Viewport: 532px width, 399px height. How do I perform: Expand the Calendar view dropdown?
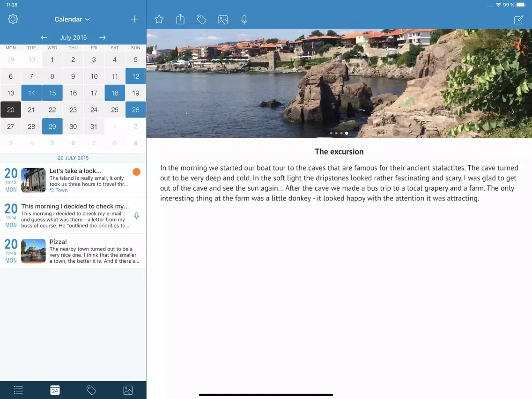click(72, 19)
